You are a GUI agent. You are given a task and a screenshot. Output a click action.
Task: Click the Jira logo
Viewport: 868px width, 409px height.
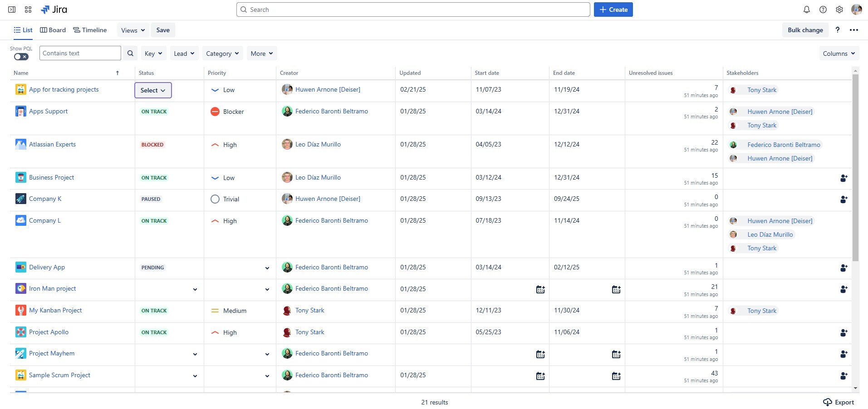pyautogui.click(x=54, y=9)
